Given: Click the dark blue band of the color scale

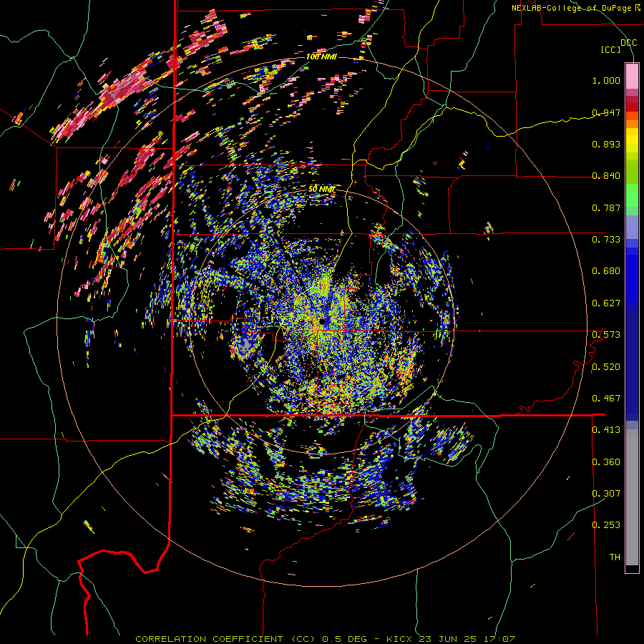Looking at the screenshot, I should pyautogui.click(x=632, y=366).
